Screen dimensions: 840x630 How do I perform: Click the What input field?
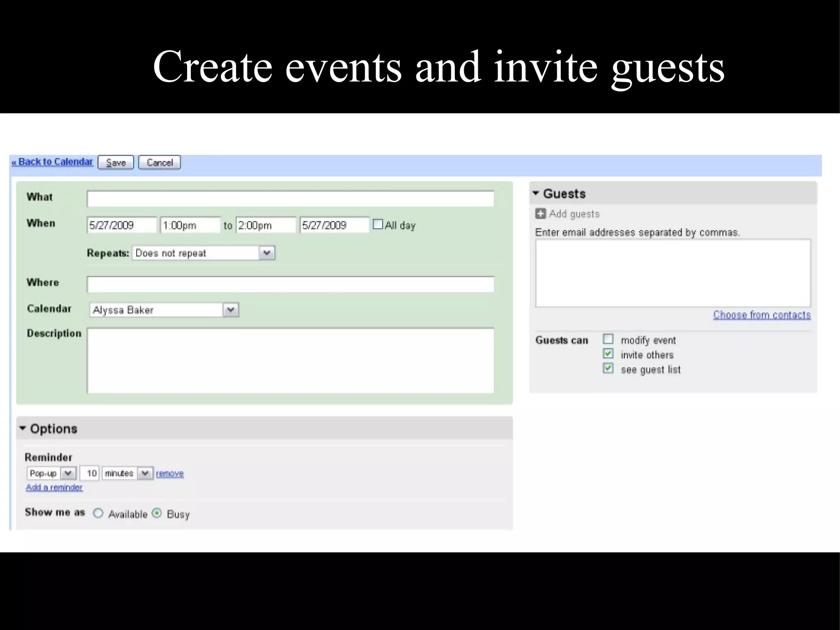[x=290, y=199]
